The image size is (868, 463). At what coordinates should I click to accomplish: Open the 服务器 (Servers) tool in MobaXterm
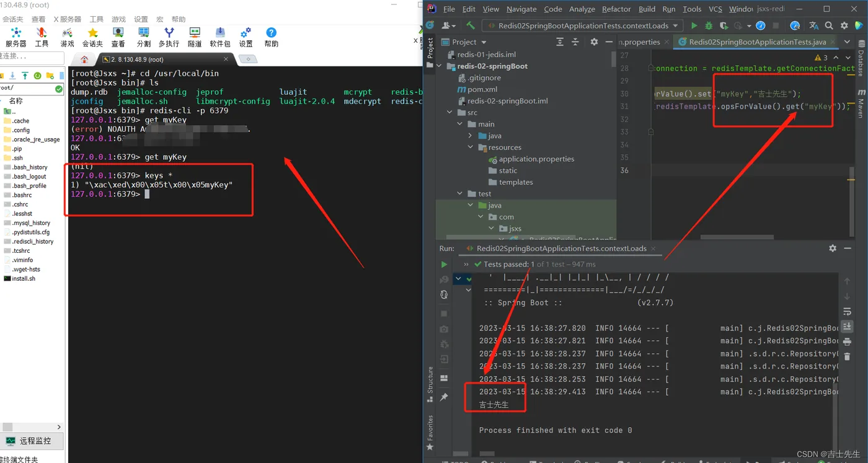click(x=16, y=37)
